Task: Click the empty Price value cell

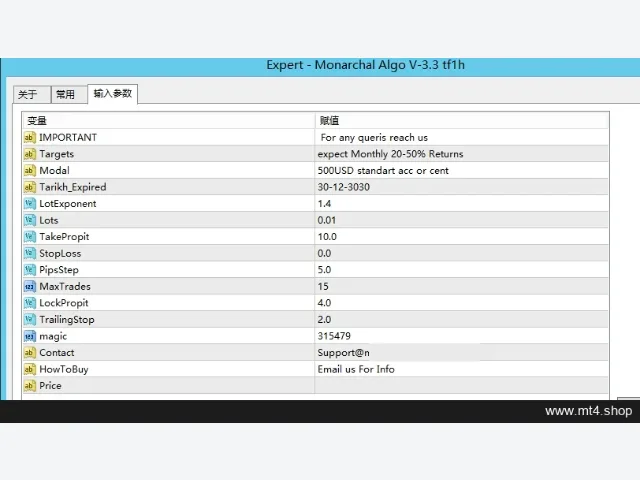Action: 462,386
